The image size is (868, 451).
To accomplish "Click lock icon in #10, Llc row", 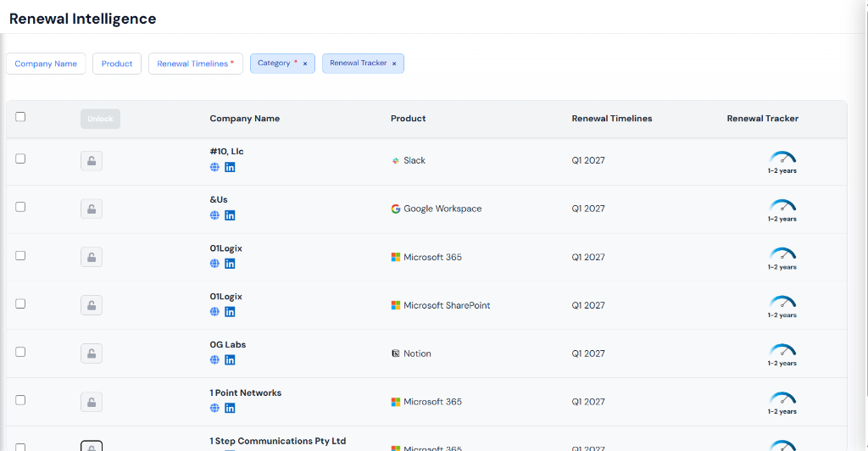I will [92, 160].
